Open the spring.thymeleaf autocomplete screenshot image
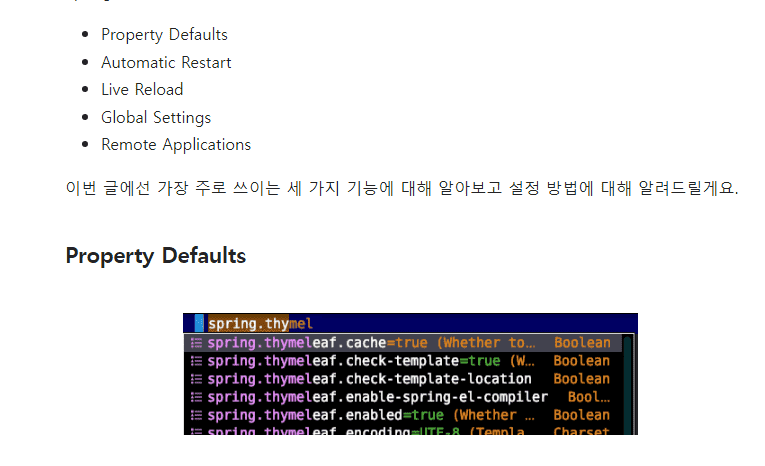Image resolution: width=765 pixels, height=466 pixels. (410, 374)
